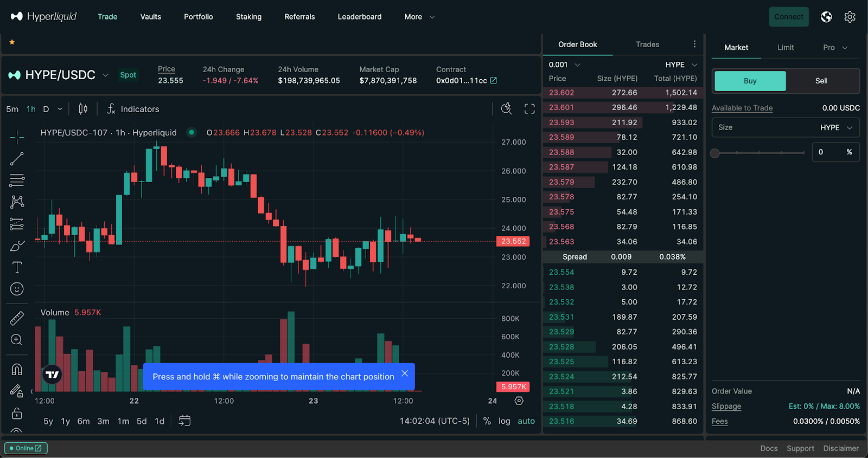Open the HYPE size unit dropdown in order book
The height and width of the screenshot is (458, 868).
[x=681, y=64]
